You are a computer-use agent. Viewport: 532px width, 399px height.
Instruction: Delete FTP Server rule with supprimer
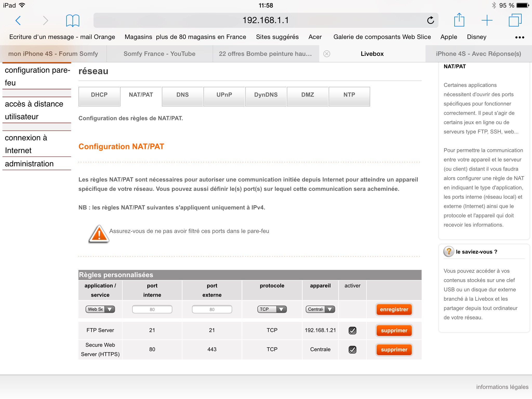click(394, 330)
